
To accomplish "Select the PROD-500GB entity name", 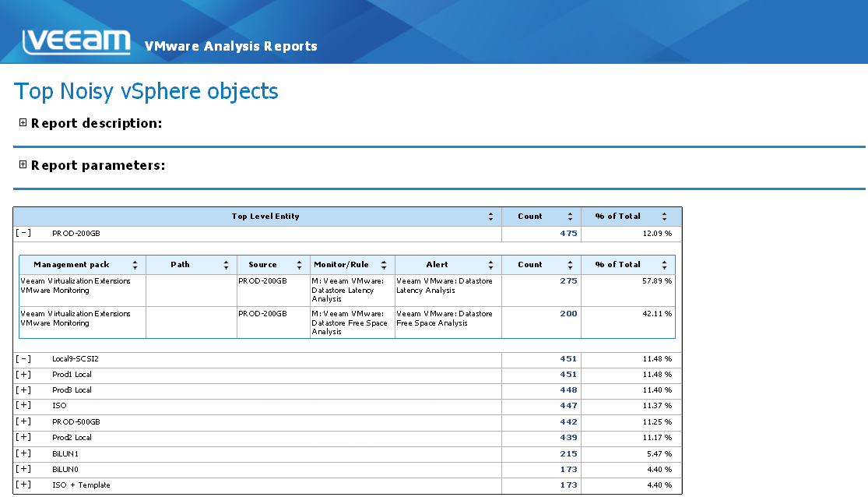I will [76, 421].
